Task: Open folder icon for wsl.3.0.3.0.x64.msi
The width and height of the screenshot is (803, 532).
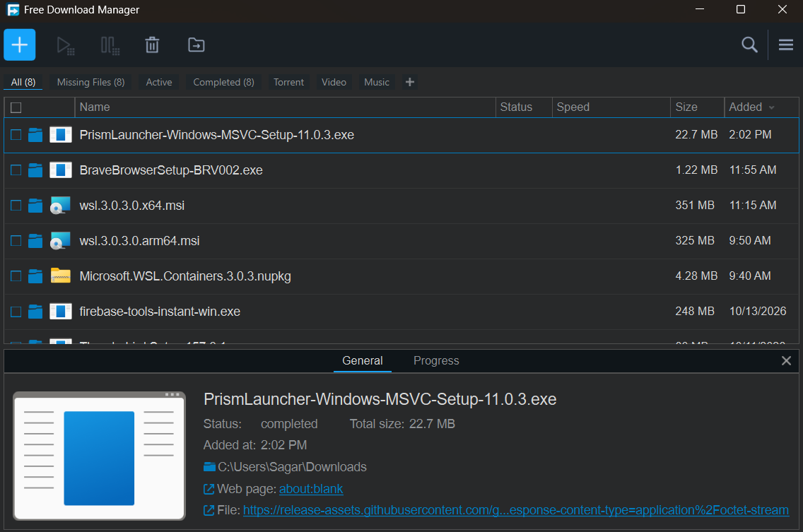Action: coord(35,206)
